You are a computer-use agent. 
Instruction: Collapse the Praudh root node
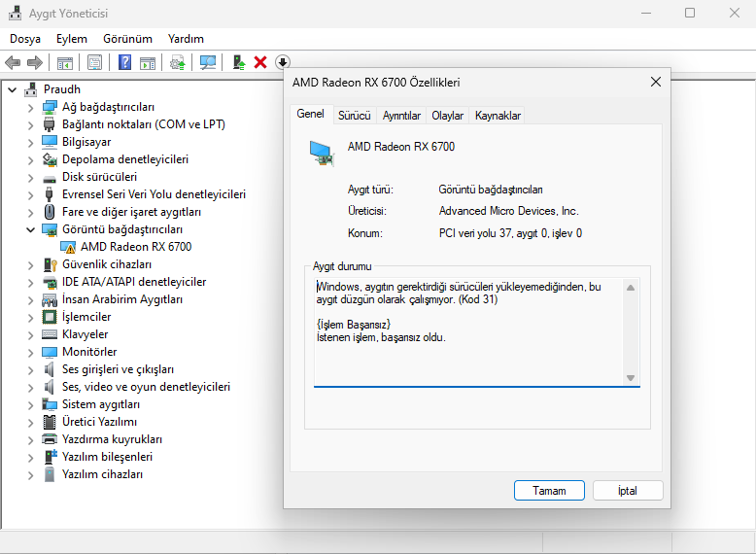(x=13, y=89)
